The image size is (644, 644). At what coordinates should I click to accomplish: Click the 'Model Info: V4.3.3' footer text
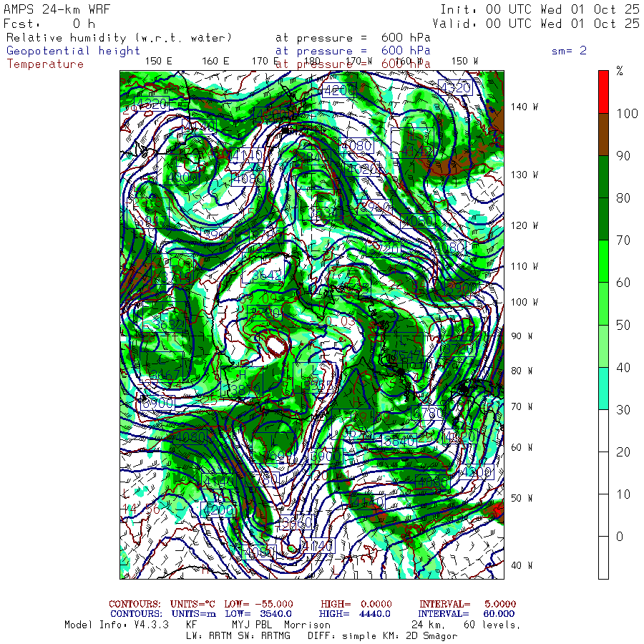click(116, 625)
